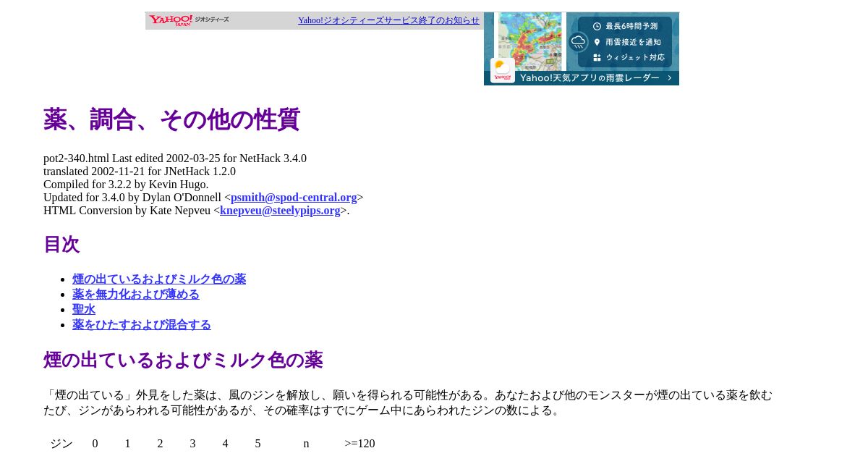Click the table column header '5'
This screenshot has height=456, width=868.
coord(258,444)
